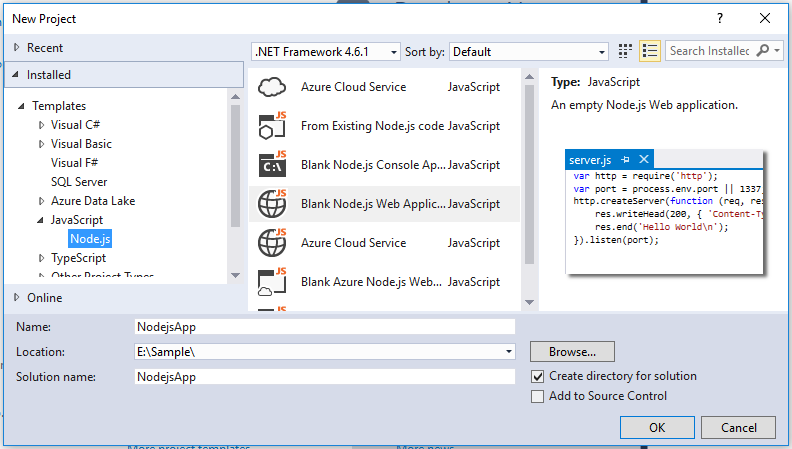792x449 pixels.
Task: Open the search options dropdown arrow
Action: [777, 51]
